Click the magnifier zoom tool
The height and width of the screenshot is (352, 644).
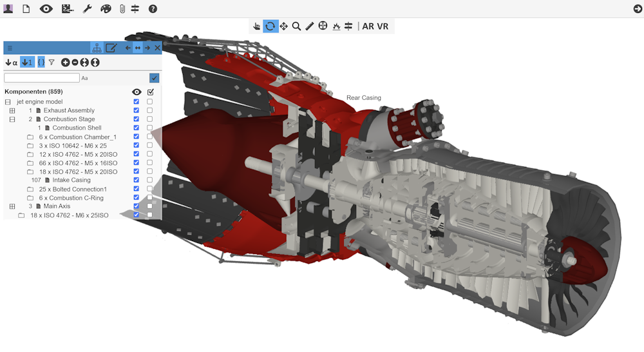(x=296, y=26)
